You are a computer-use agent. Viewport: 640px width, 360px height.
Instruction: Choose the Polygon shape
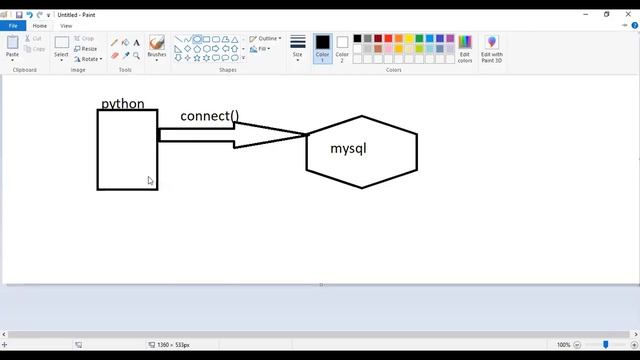[x=225, y=40]
